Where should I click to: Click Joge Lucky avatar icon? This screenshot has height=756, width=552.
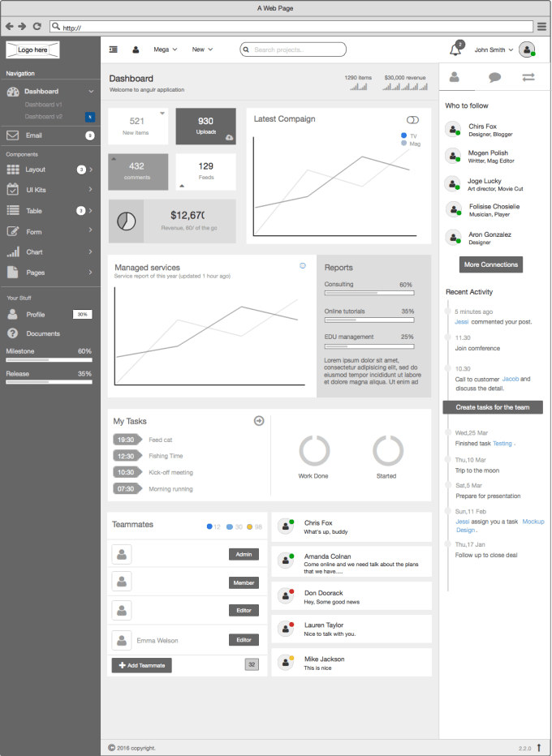[453, 183]
